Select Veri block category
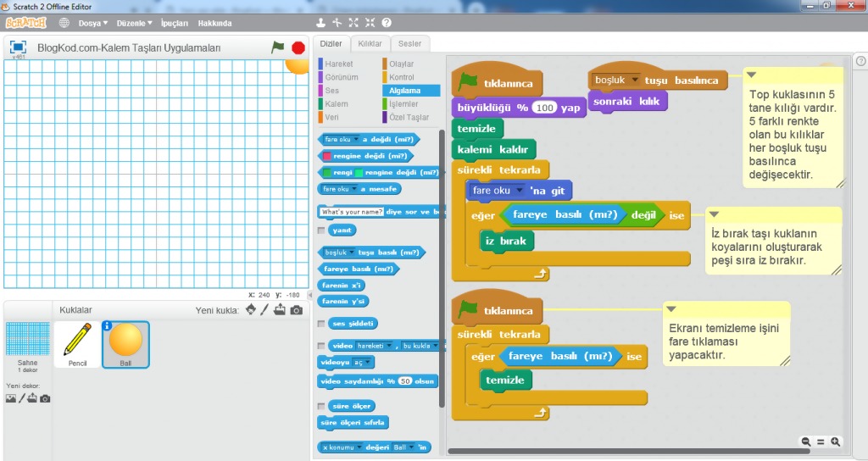 pos(331,117)
